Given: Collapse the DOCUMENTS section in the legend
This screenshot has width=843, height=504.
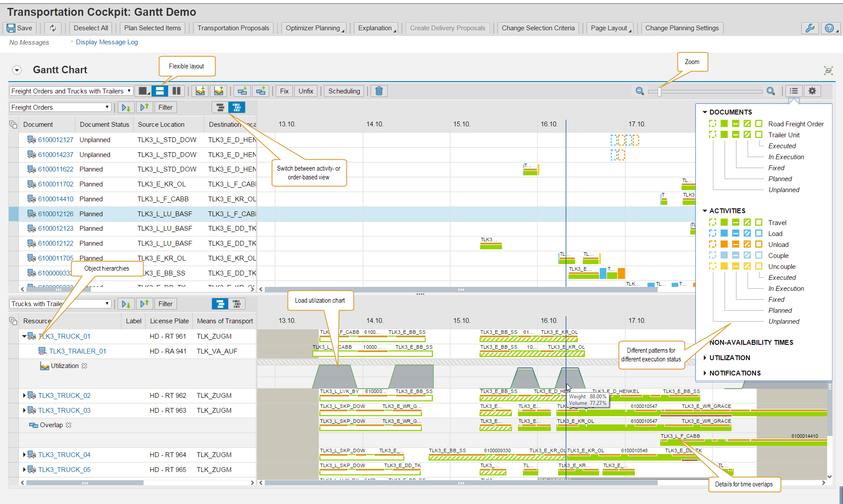Looking at the screenshot, I should (705, 112).
